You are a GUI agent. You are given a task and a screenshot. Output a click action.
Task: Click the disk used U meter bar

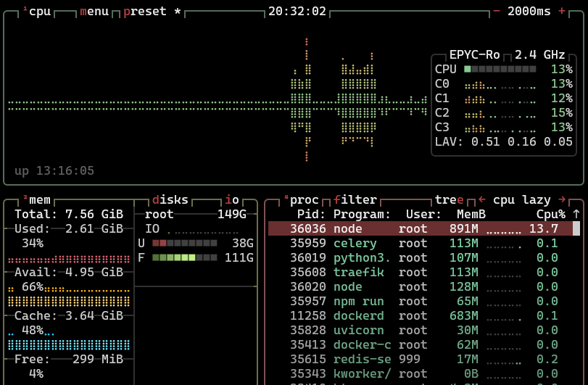point(184,244)
